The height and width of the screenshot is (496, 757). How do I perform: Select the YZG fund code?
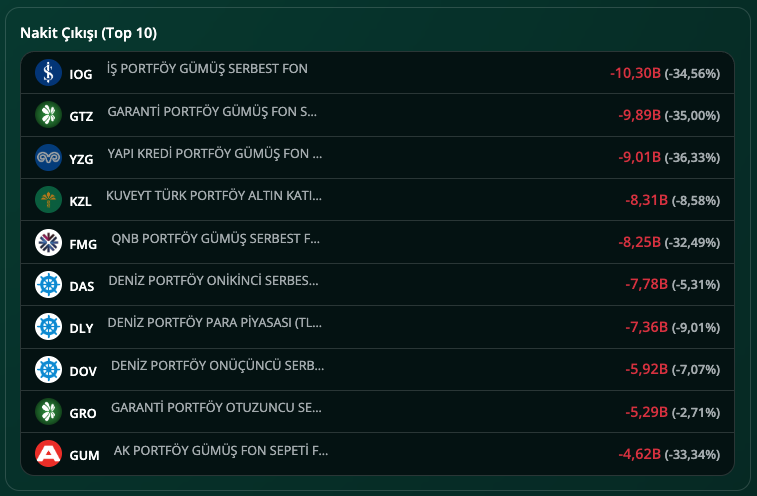[81, 159]
